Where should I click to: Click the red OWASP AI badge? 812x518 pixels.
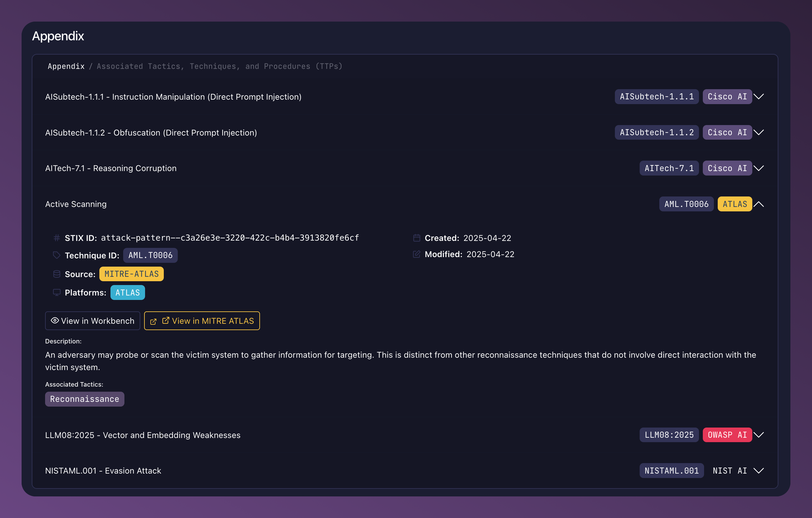click(x=727, y=435)
